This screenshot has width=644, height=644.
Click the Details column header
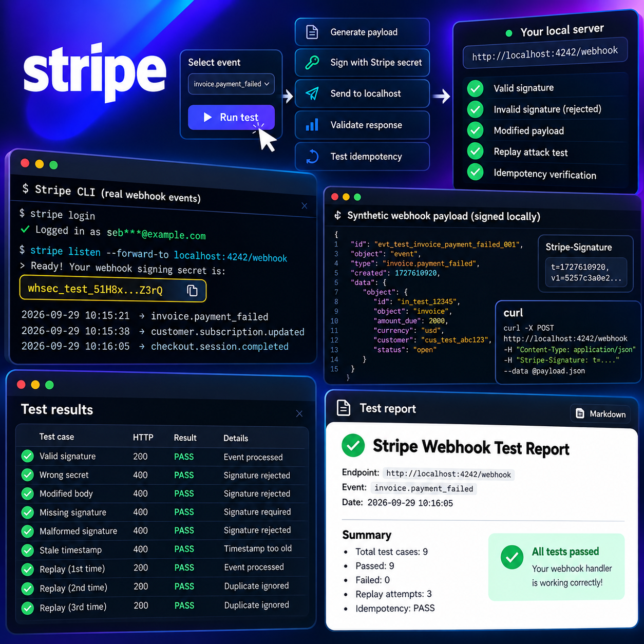pos(236,438)
